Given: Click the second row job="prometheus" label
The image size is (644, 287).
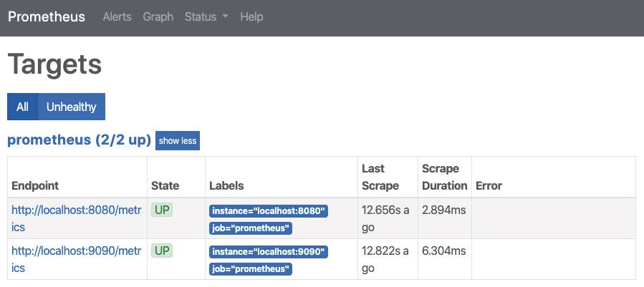Looking at the screenshot, I should click(251, 269).
